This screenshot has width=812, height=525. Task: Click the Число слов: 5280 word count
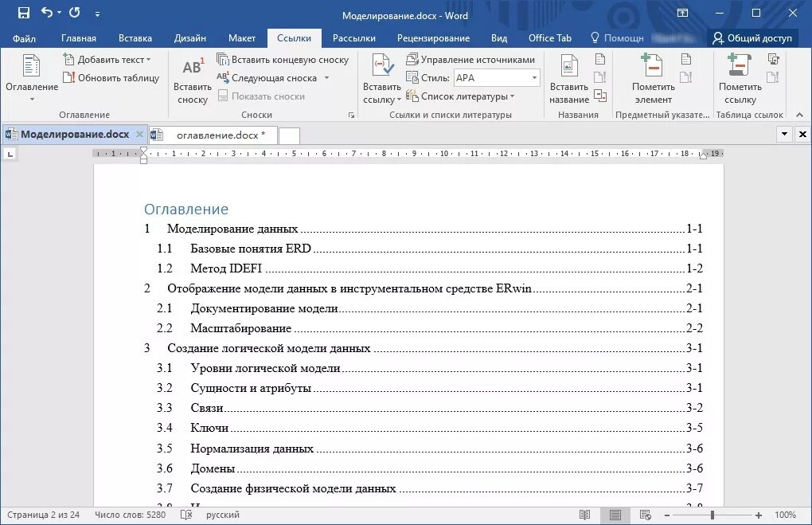click(130, 515)
